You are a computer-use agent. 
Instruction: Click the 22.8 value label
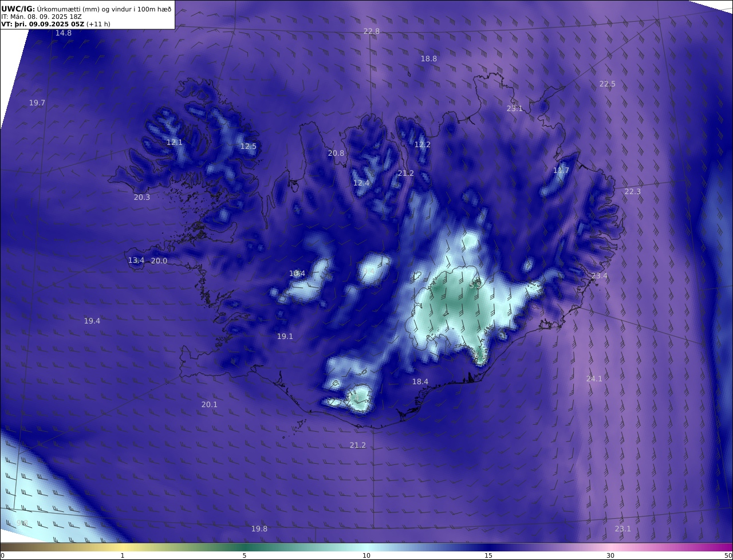(372, 31)
